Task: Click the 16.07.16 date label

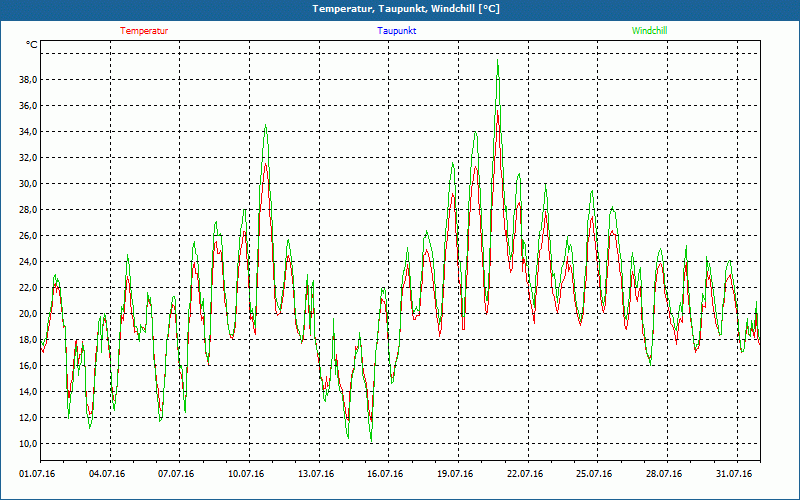Action: point(385,474)
